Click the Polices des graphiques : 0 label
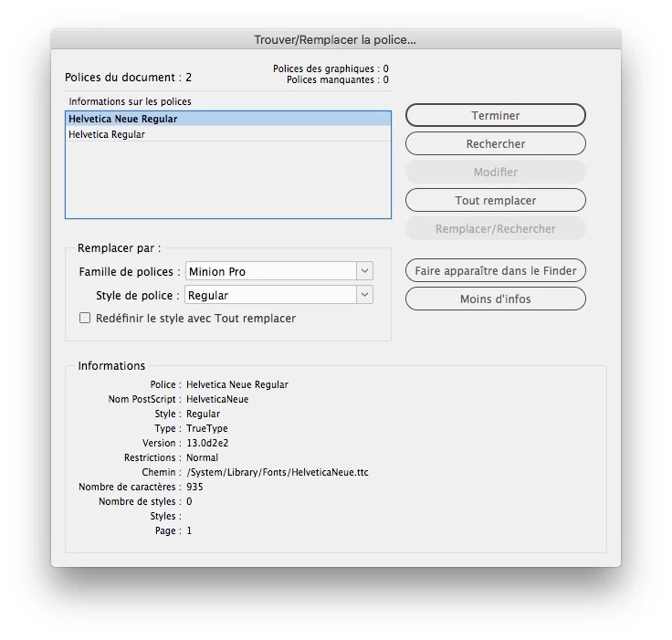Viewport: 672px width, 640px height. [x=331, y=68]
